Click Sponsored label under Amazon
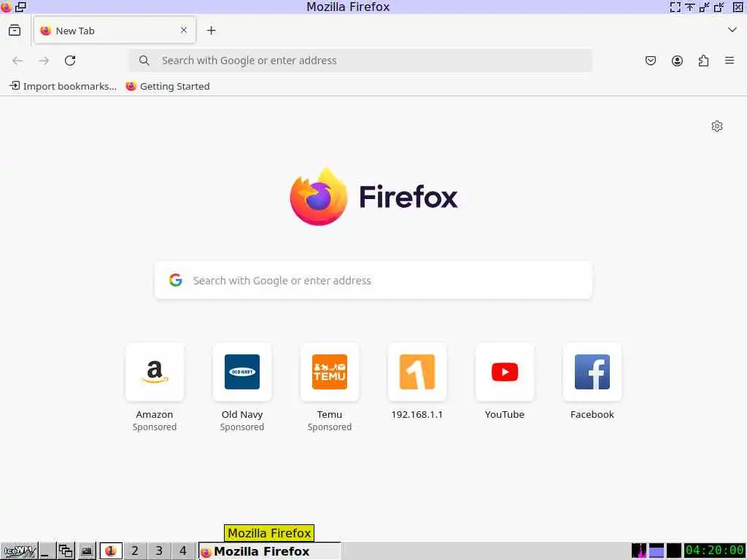Image resolution: width=747 pixels, height=560 pixels. [155, 427]
